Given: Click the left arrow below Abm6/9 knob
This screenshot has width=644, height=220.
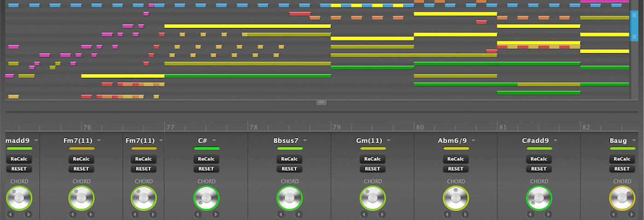Looking at the screenshot, I should coord(448,214).
